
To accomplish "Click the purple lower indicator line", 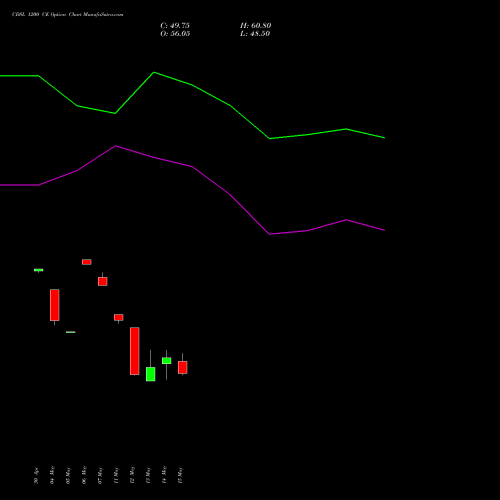I will tap(192, 166).
